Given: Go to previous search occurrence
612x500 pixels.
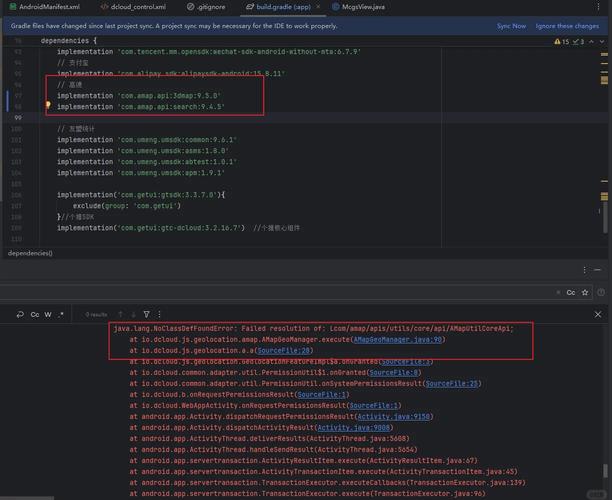Looking at the screenshot, I should [x=120, y=315].
